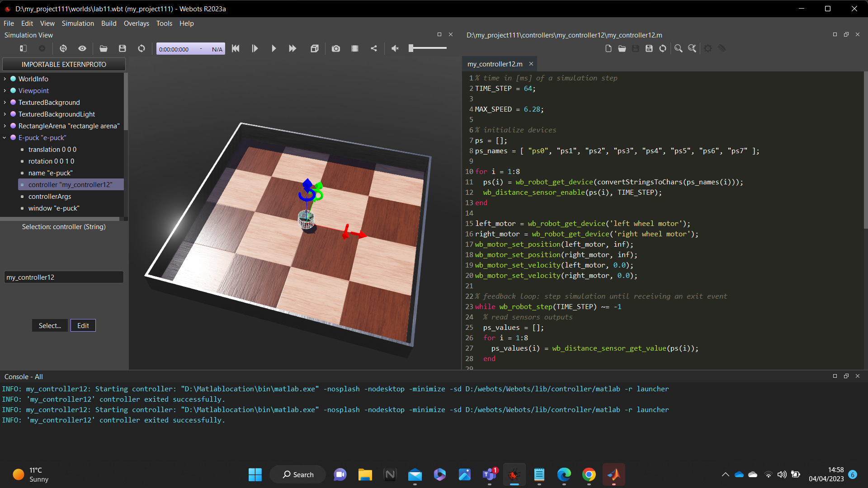The image size is (868, 488).
Task: Expand the WorldInfo node
Action: pos(5,79)
